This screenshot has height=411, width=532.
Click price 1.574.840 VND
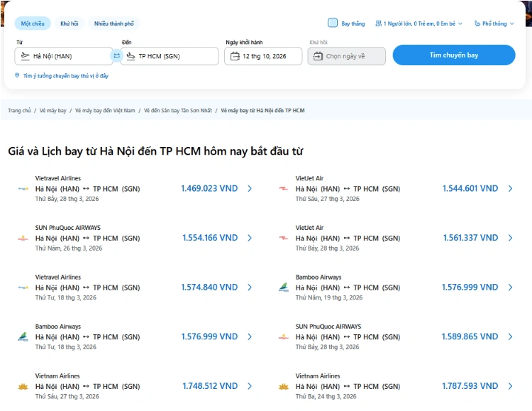(x=209, y=287)
